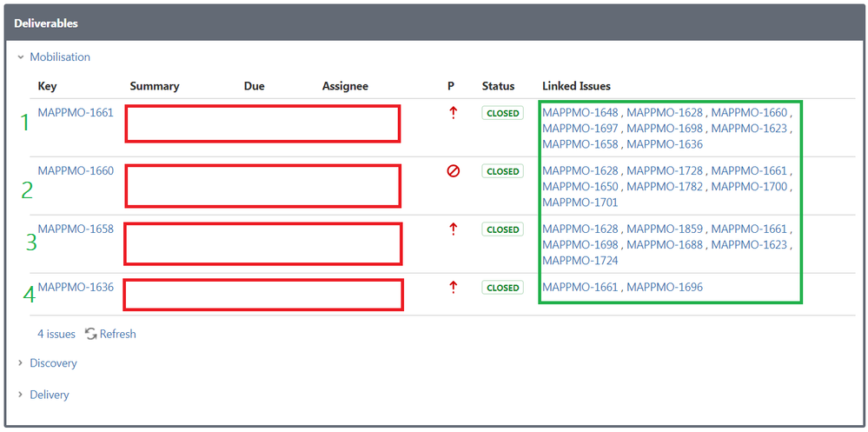Open MAPPMO-1661 linked in the MAPPMO-1658 row

[749, 229]
